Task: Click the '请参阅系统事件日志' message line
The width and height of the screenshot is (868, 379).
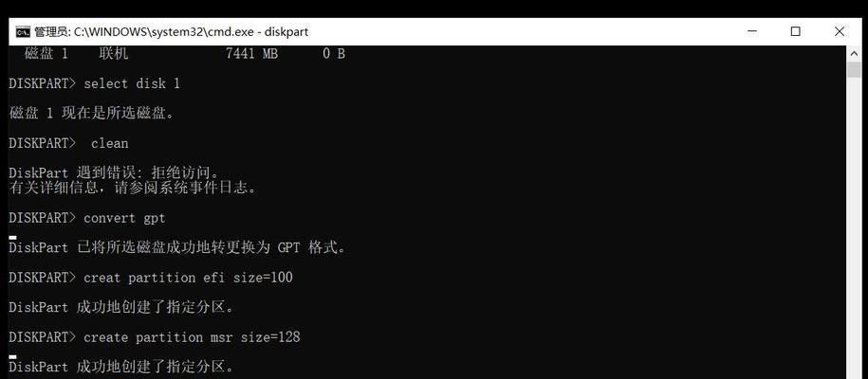Action: 134,189
